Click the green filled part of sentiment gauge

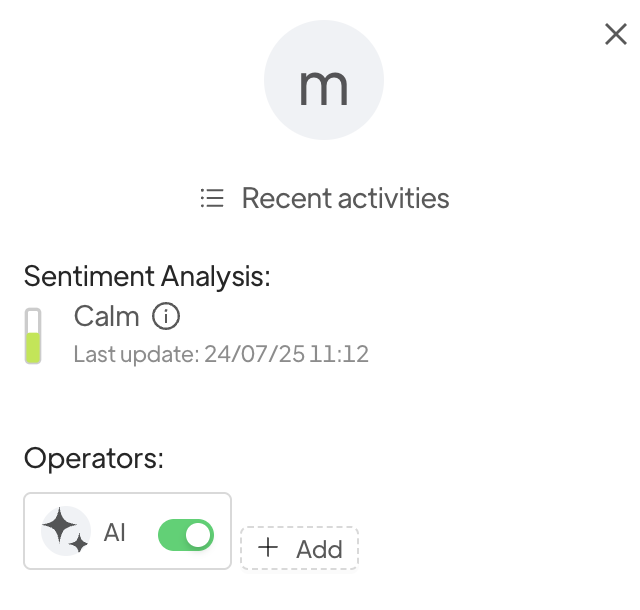pos(33,347)
